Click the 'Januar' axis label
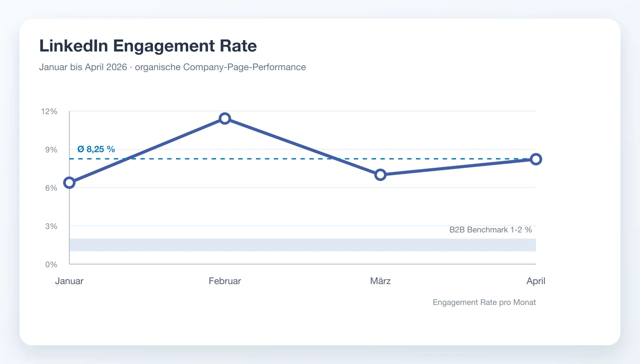Image resolution: width=640 pixels, height=364 pixels. pyautogui.click(x=69, y=281)
